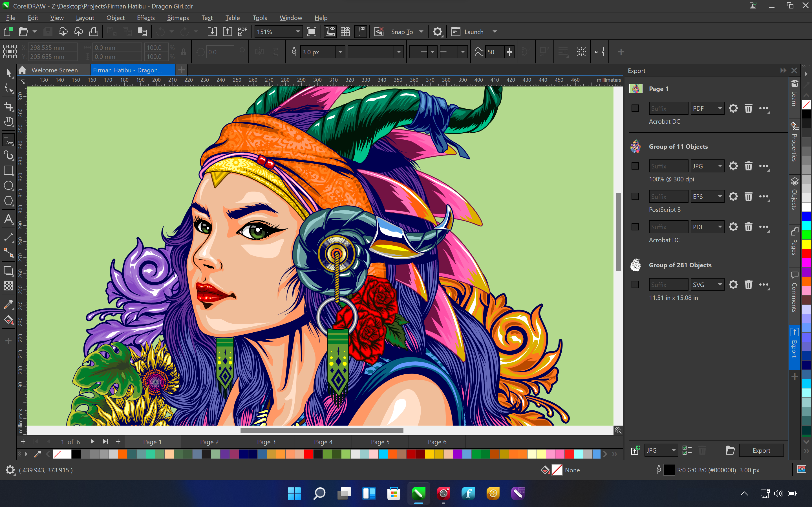
Task: Click the Text menu item
Action: (207, 17)
